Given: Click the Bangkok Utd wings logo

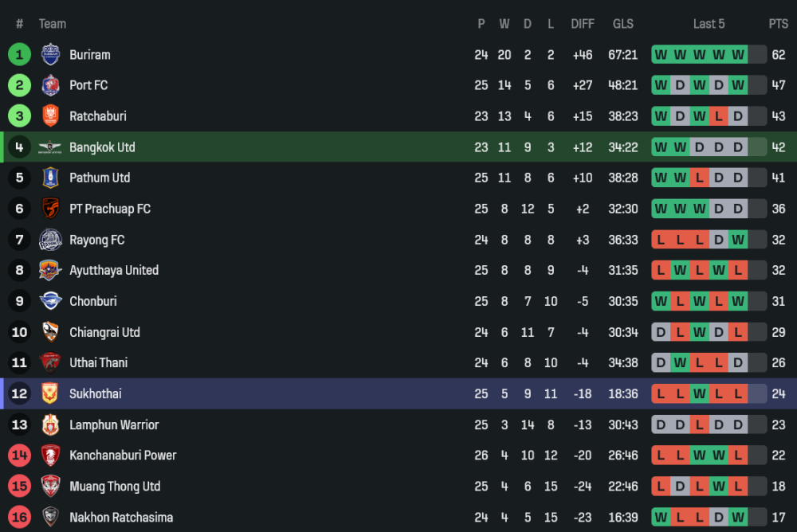Looking at the screenshot, I should pos(50,147).
